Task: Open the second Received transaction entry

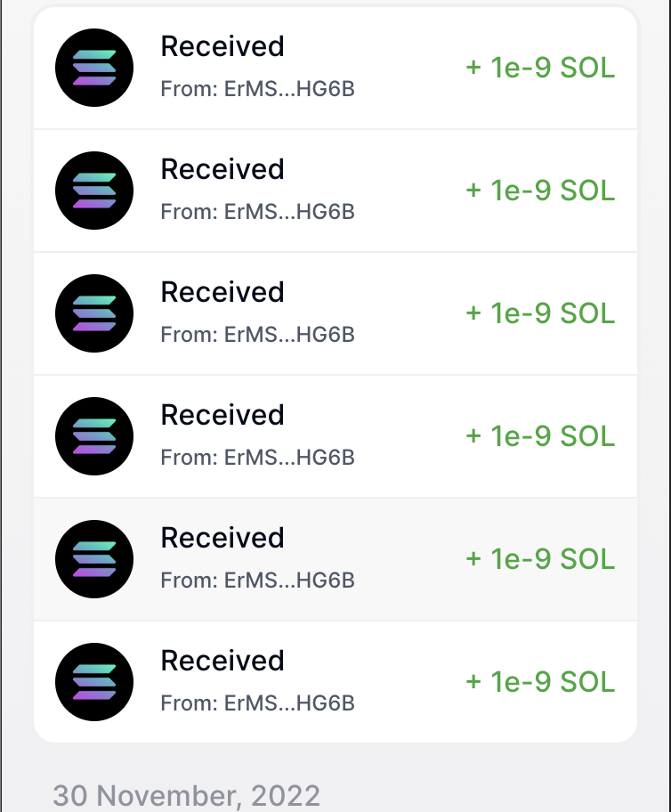Action: tap(335, 190)
